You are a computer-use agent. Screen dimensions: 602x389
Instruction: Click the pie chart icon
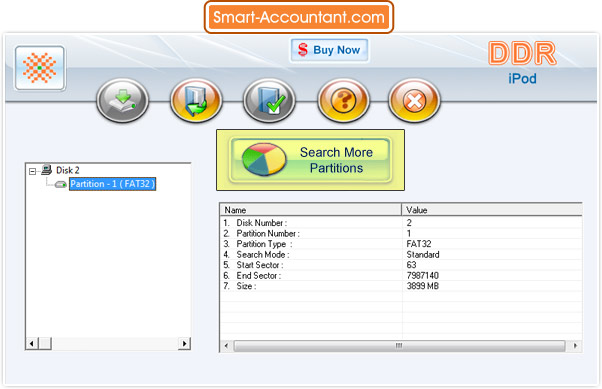264,159
